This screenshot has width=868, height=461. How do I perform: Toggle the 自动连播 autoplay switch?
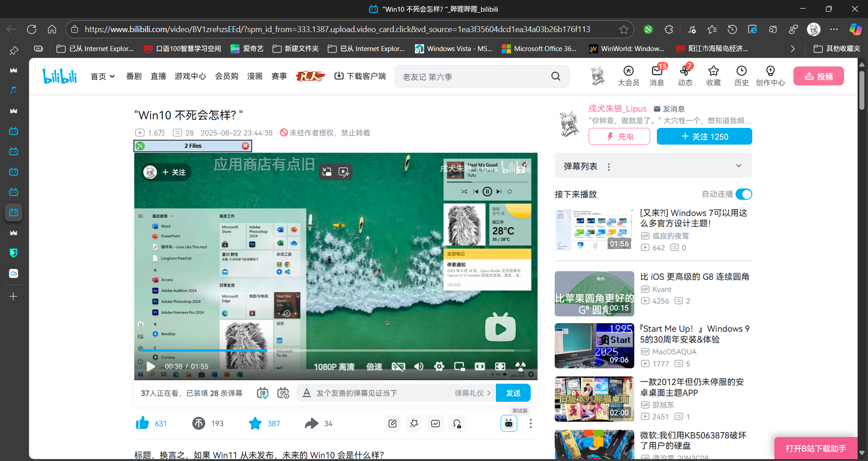744,194
